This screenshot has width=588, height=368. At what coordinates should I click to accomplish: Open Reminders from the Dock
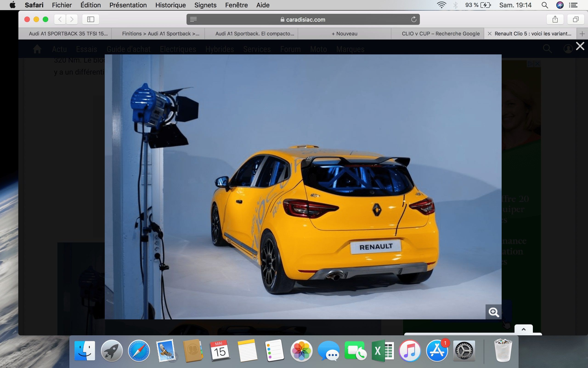(x=274, y=351)
